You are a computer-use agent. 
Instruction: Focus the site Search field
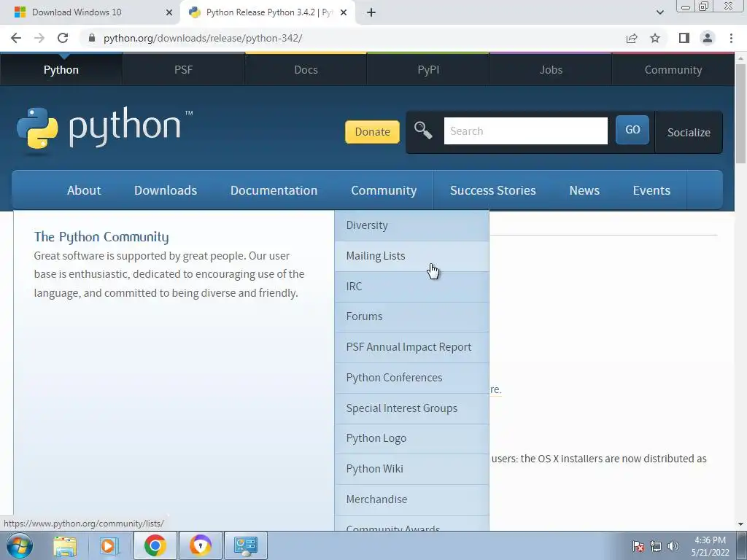[525, 131]
